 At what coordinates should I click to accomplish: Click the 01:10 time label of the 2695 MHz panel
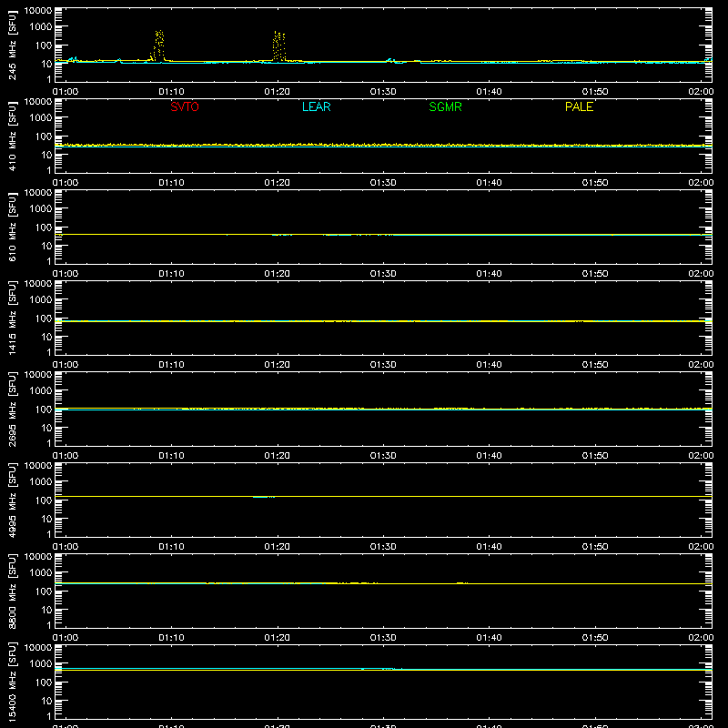tap(171, 456)
